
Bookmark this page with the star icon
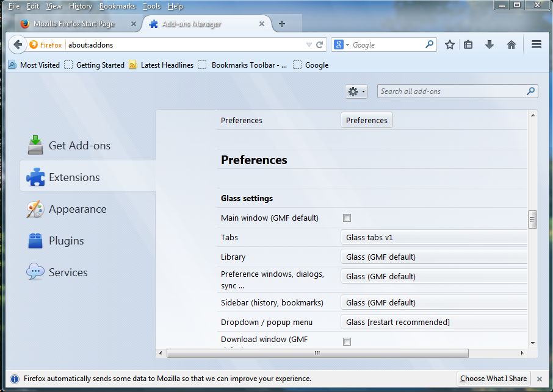(449, 45)
